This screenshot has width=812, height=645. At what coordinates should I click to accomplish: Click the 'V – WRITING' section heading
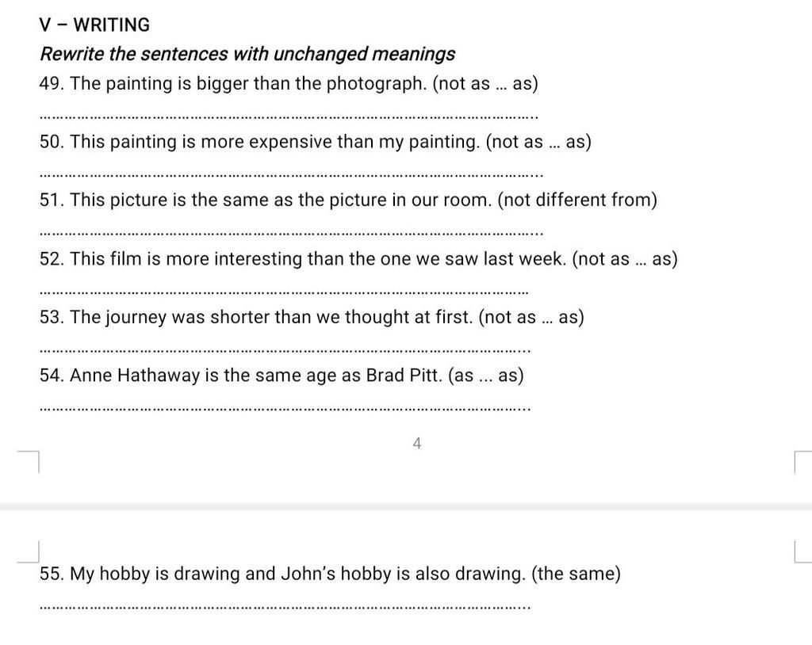click(94, 25)
